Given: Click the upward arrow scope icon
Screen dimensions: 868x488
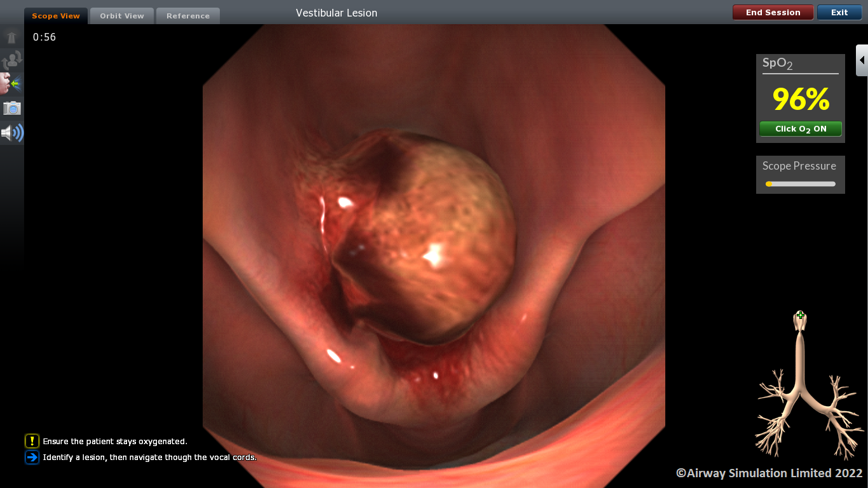Looking at the screenshot, I should pos(11,37).
